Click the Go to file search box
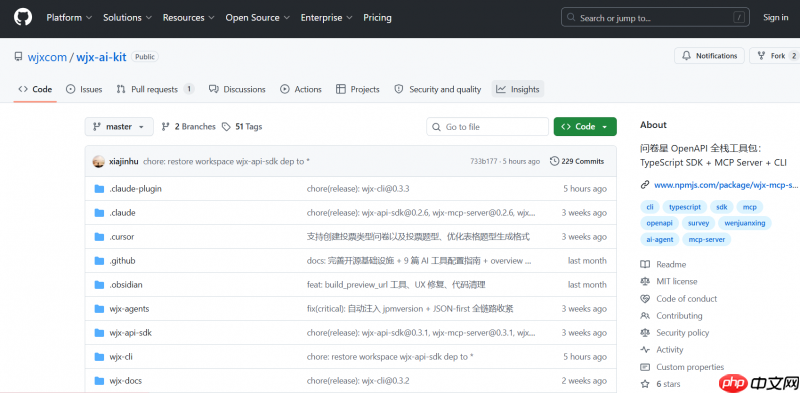 pyautogui.click(x=487, y=127)
